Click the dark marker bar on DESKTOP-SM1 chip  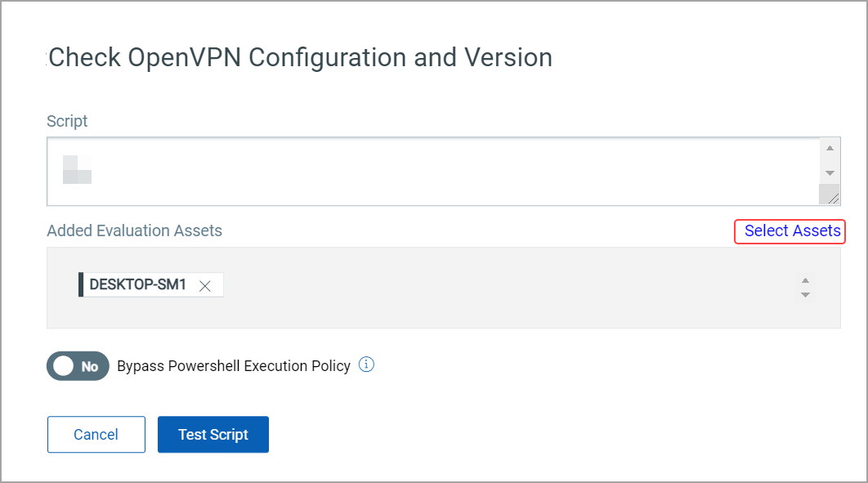[x=81, y=285]
